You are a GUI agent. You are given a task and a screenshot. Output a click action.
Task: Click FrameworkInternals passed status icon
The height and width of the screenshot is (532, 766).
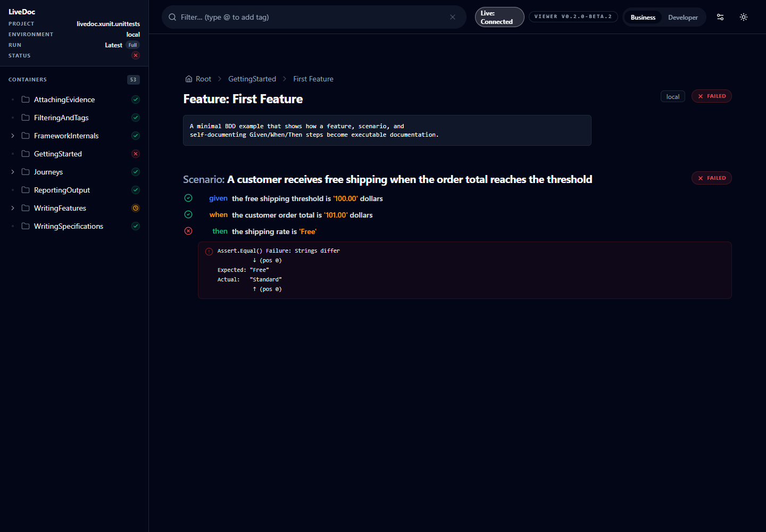[136, 136]
